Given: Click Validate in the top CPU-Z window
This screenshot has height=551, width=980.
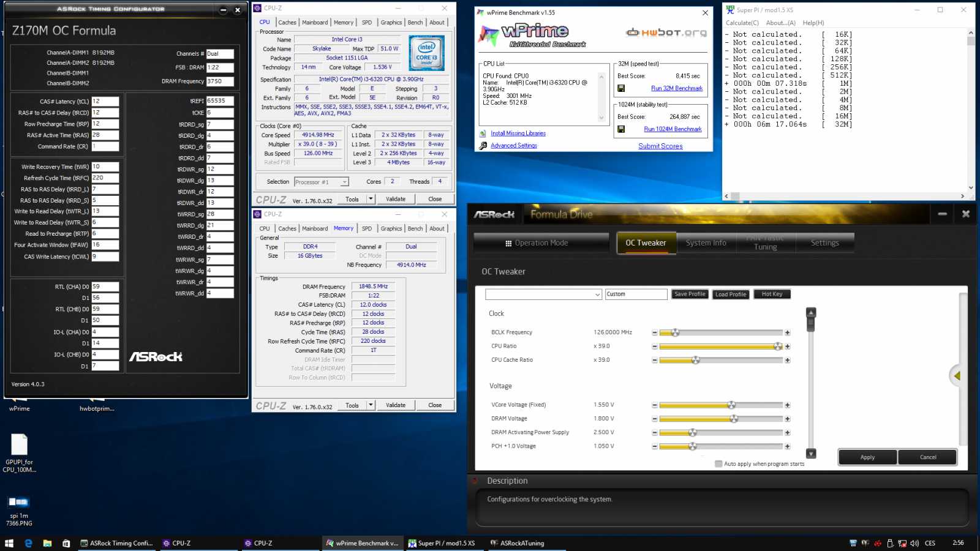Looking at the screenshot, I should pos(396,199).
